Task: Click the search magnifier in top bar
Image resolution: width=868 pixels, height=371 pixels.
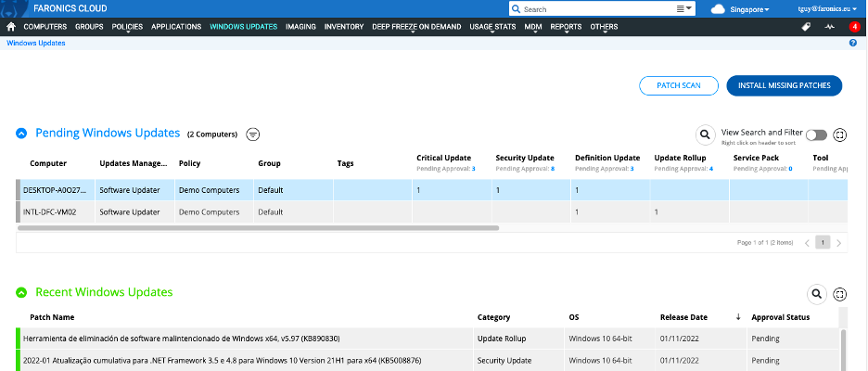Action: coord(516,9)
